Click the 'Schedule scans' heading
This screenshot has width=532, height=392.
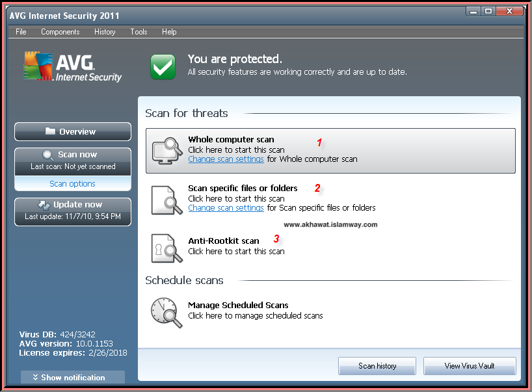click(184, 280)
